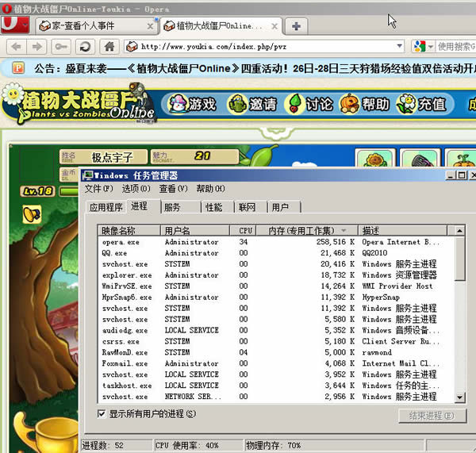
Task: Select the taskhost.exe process row
Action: pyautogui.click(x=277, y=386)
